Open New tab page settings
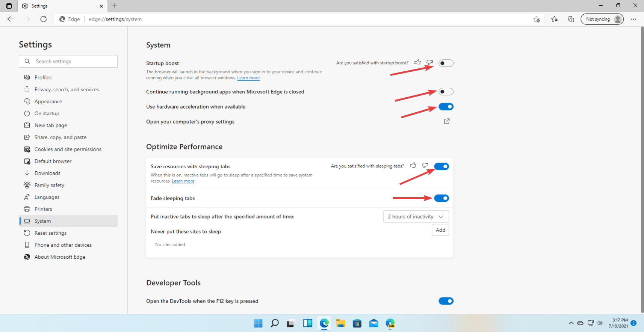Screen dimensions: 644x332 [68, 125]
